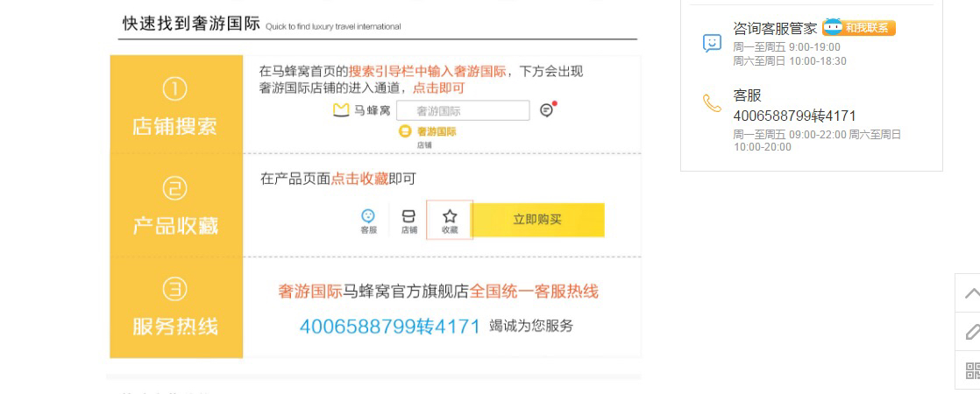
Task: Click the message bubble icon with red dot
Action: point(547,110)
